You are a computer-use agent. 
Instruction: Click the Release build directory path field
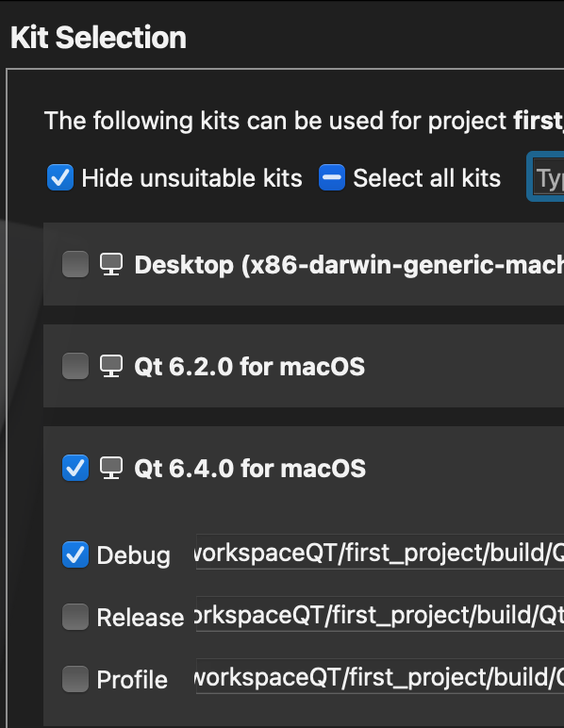tap(380, 614)
